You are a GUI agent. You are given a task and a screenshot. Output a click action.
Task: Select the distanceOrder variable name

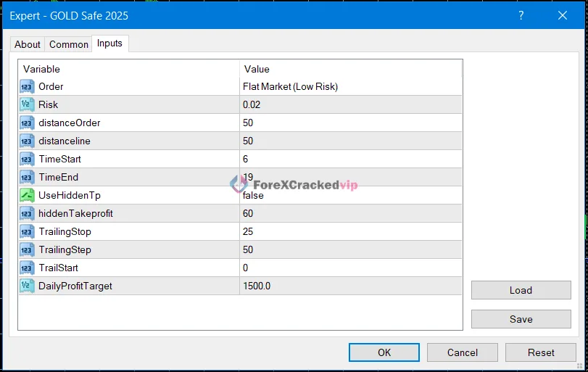tap(70, 123)
